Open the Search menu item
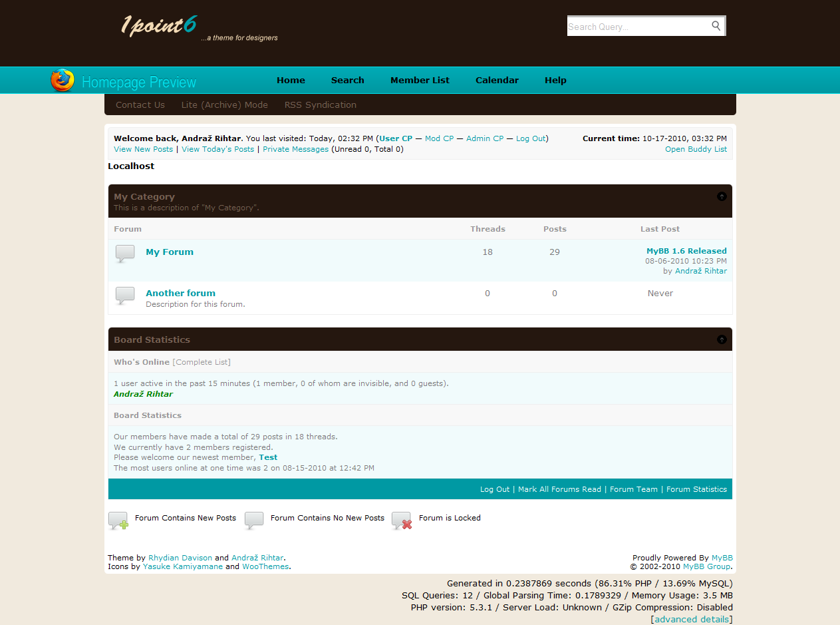 348,80
